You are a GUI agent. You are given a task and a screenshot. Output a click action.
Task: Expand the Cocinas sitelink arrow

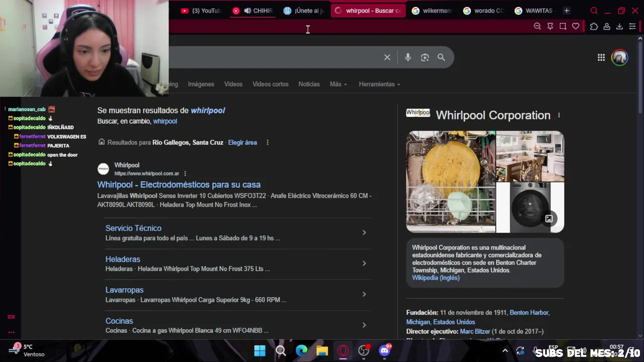click(x=364, y=325)
